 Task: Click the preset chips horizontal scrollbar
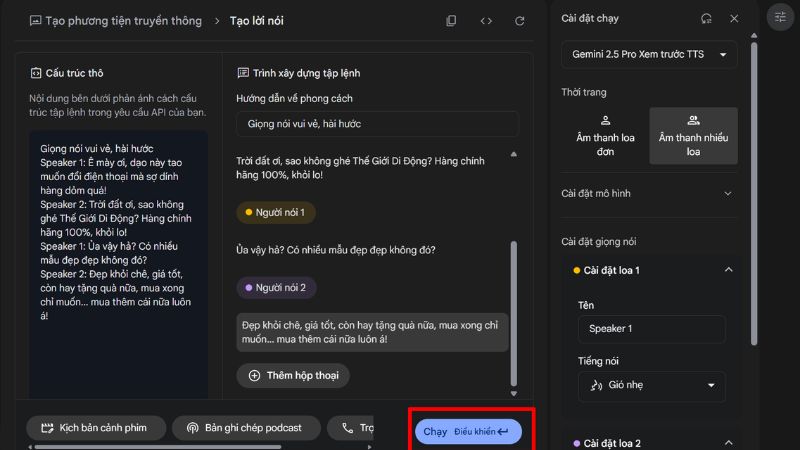[158, 447]
